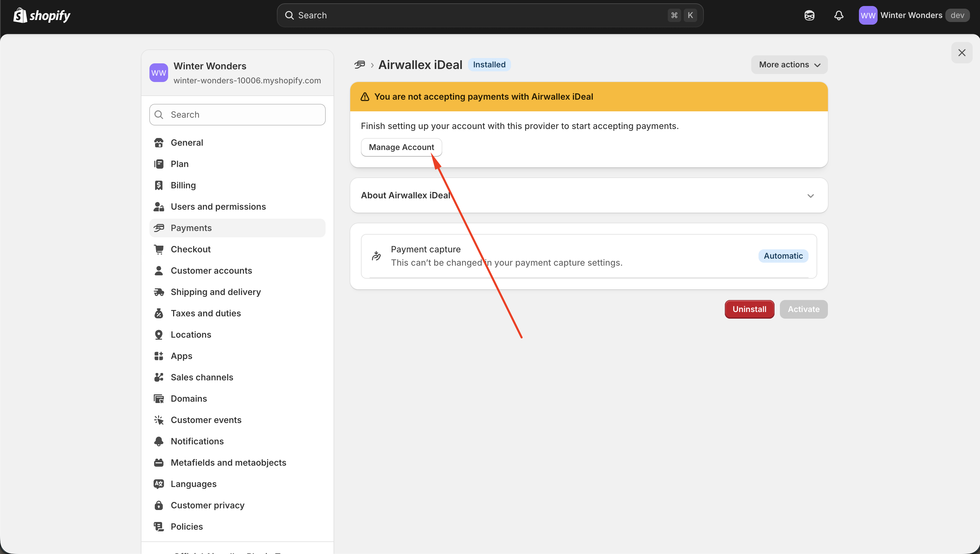980x554 pixels.
Task: Select the Payments icon in the sidebar
Action: (x=159, y=228)
